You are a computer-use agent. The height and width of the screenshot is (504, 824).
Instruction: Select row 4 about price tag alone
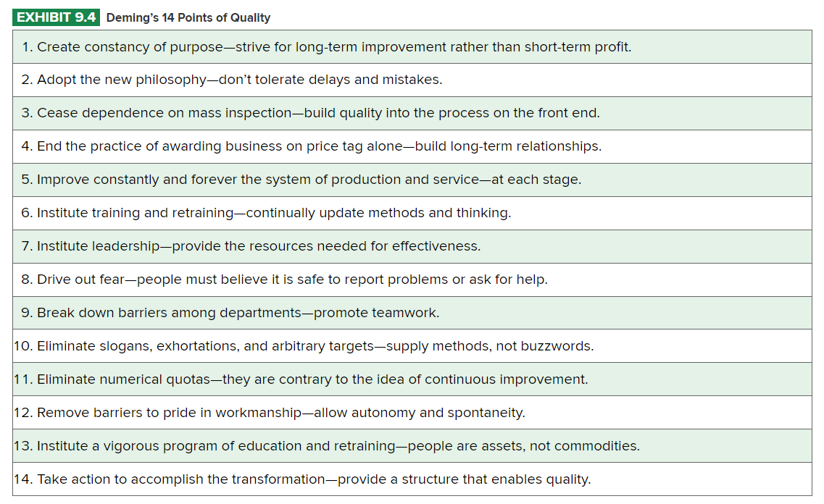pos(311,146)
